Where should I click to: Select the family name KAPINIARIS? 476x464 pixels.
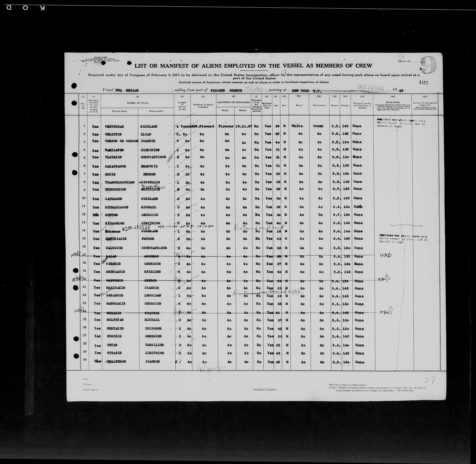pyautogui.click(x=116, y=239)
